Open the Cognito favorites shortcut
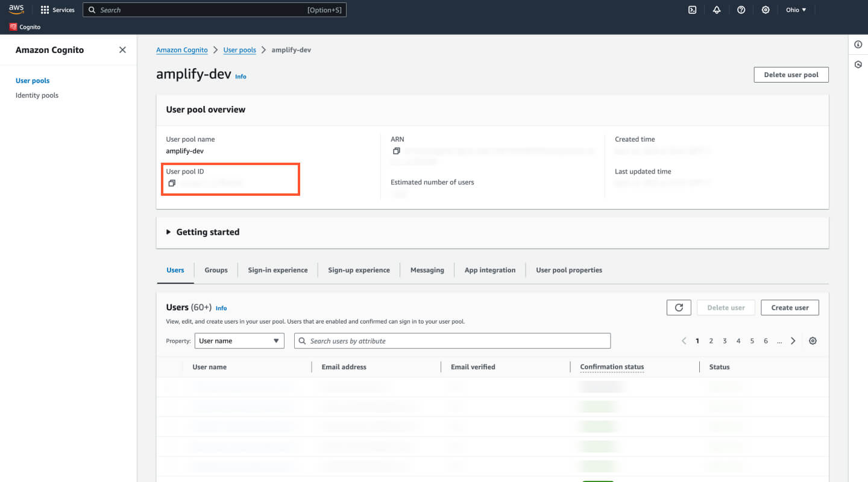Screen dimensions: 868x482 pyautogui.click(x=25, y=27)
